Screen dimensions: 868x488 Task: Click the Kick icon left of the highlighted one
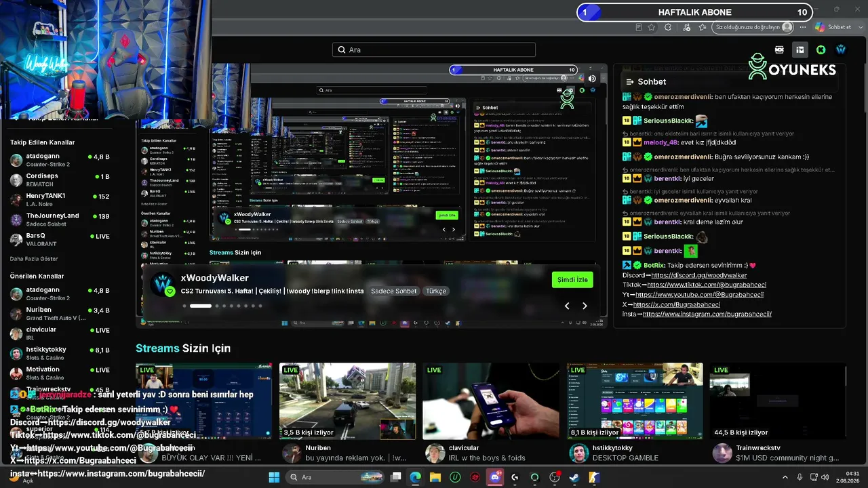point(779,49)
